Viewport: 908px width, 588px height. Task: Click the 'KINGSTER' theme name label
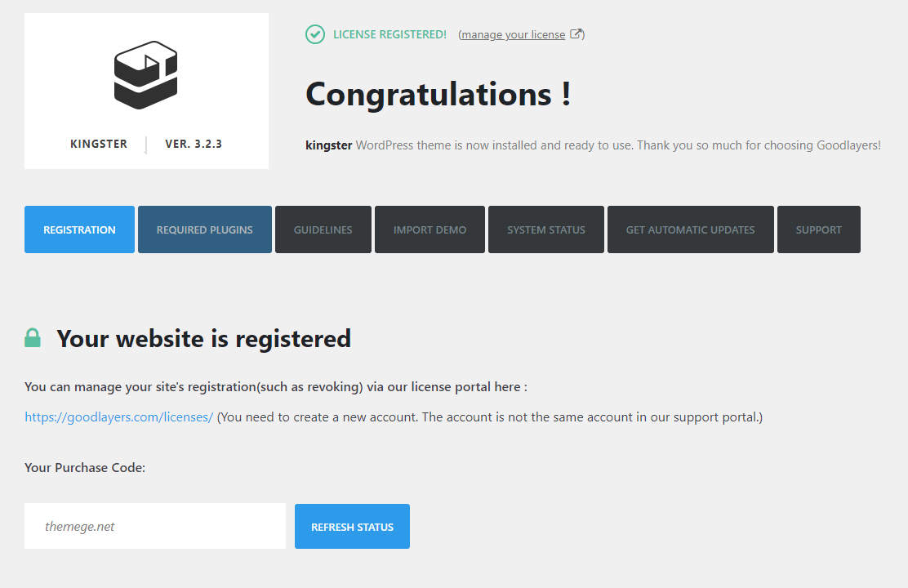(x=99, y=144)
